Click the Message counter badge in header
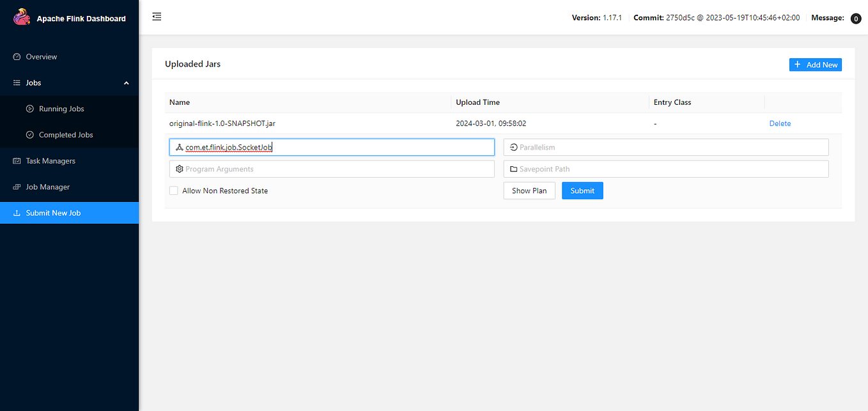 click(x=856, y=18)
